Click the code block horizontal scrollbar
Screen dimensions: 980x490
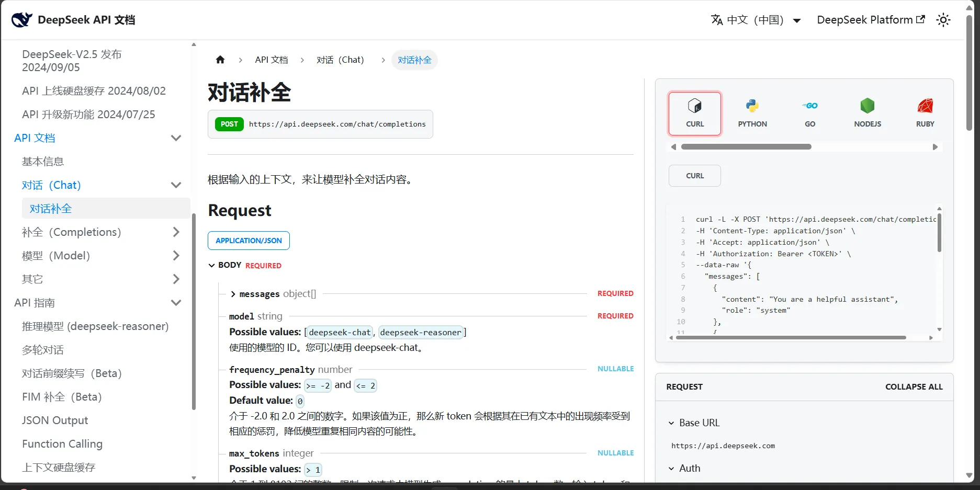click(791, 338)
